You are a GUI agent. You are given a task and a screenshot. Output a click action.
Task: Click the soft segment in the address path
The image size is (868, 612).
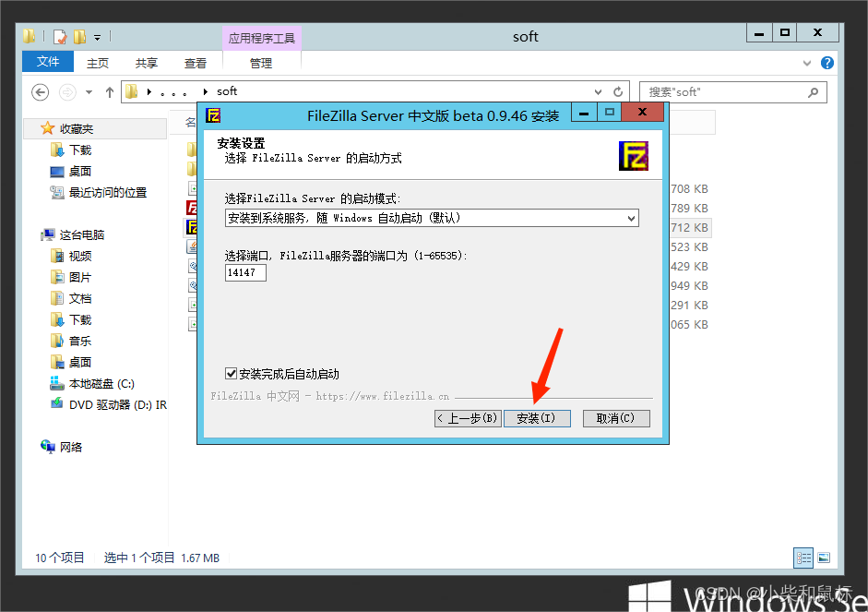[x=227, y=90]
